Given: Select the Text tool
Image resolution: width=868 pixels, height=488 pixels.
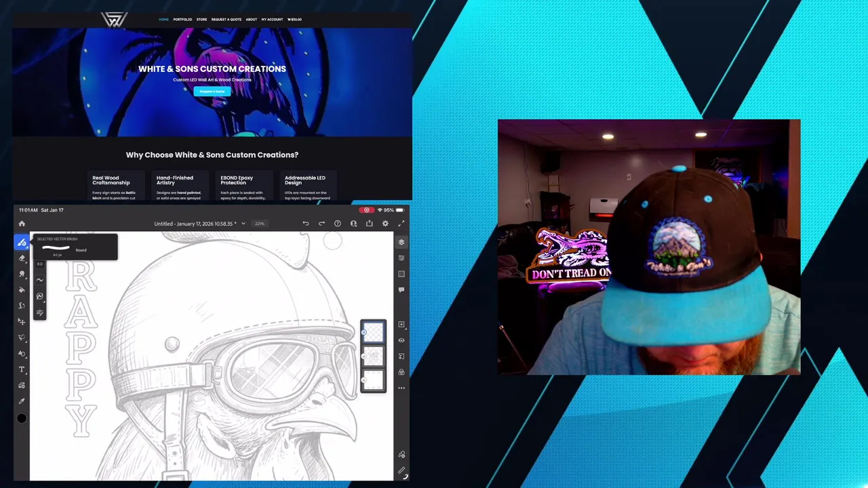Looking at the screenshot, I should click(x=22, y=369).
